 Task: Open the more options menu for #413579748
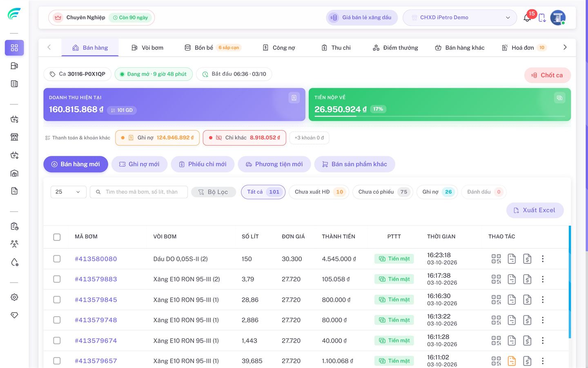click(x=543, y=320)
